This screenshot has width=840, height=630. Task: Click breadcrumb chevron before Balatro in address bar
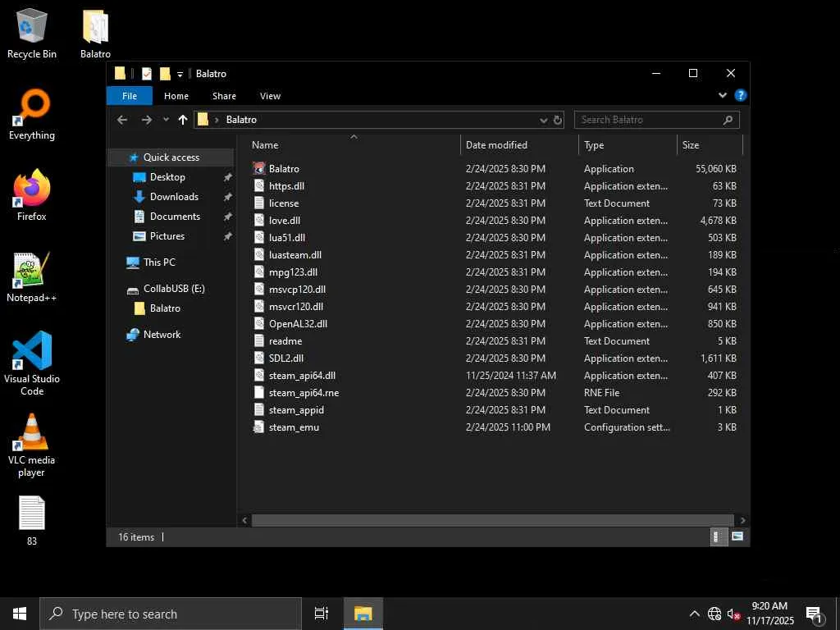[217, 120]
